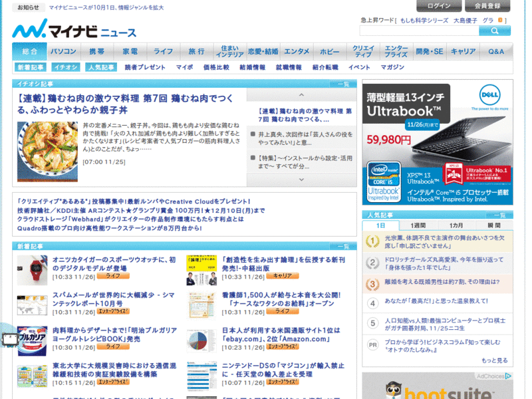Select the 家電 navigation tab

click(x=130, y=52)
